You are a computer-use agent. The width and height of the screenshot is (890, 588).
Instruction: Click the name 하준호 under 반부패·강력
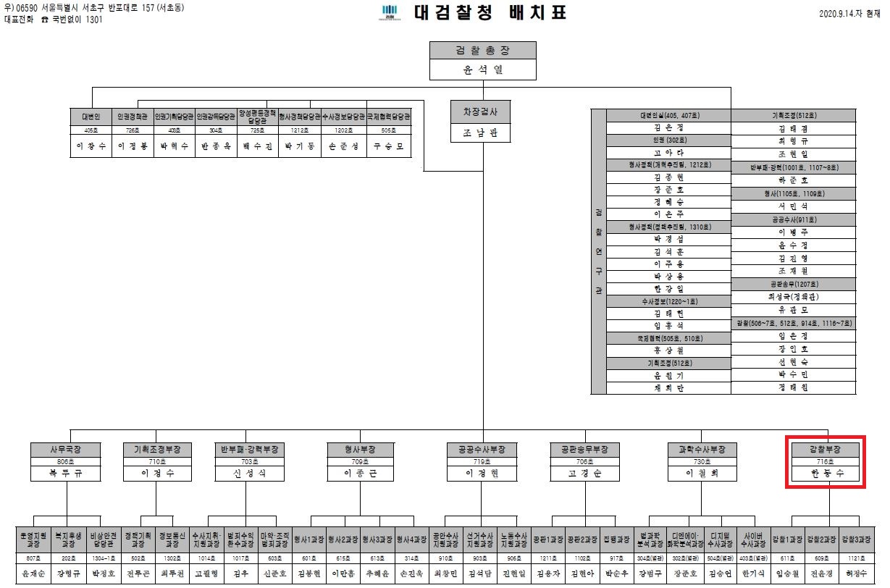click(793, 180)
